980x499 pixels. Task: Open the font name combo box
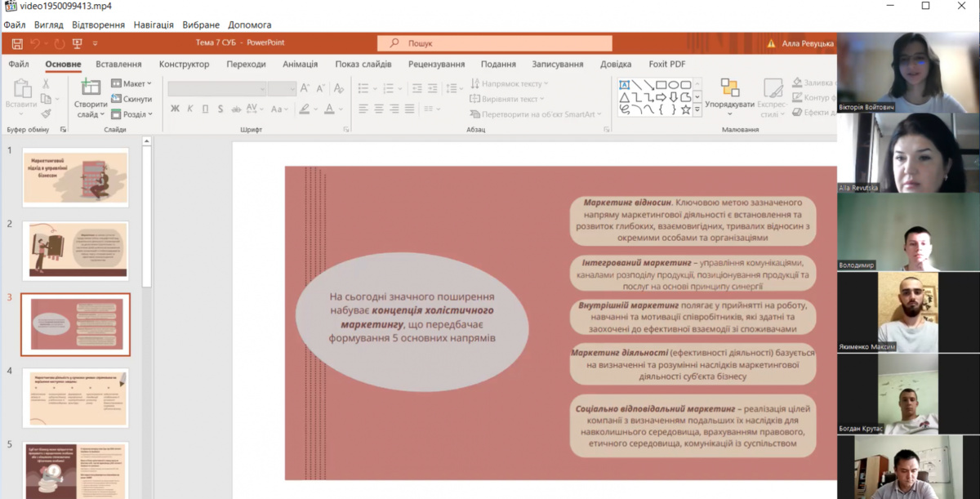tap(217, 88)
